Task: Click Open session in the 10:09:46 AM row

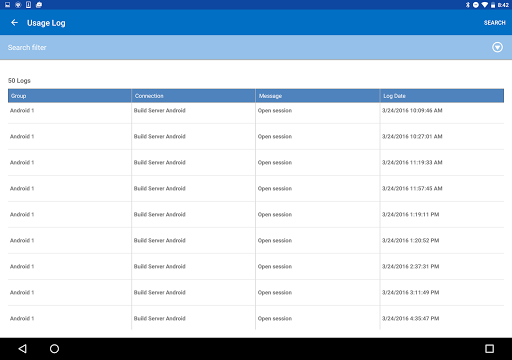Action: click(x=275, y=110)
